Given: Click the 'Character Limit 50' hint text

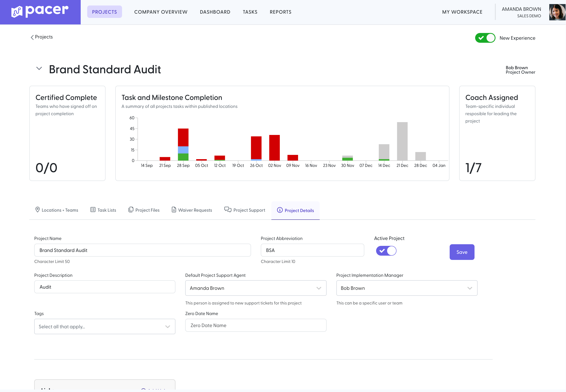Looking at the screenshot, I should [x=52, y=261].
